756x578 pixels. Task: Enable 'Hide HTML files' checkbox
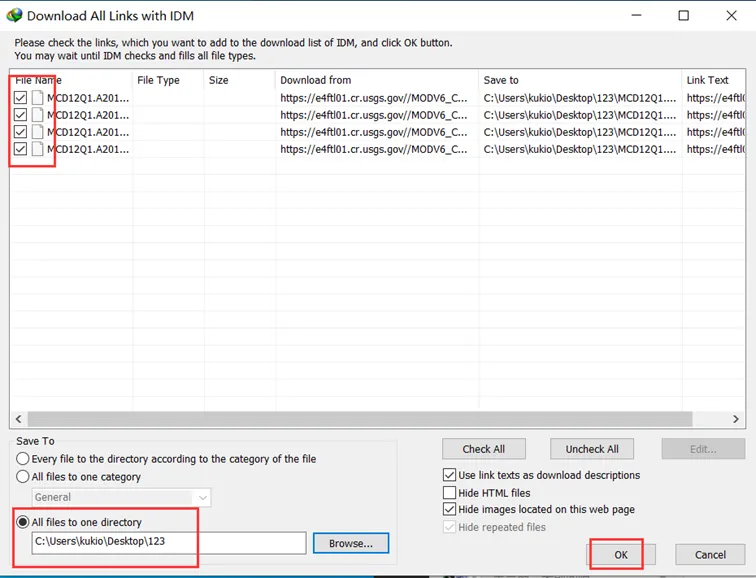449,493
